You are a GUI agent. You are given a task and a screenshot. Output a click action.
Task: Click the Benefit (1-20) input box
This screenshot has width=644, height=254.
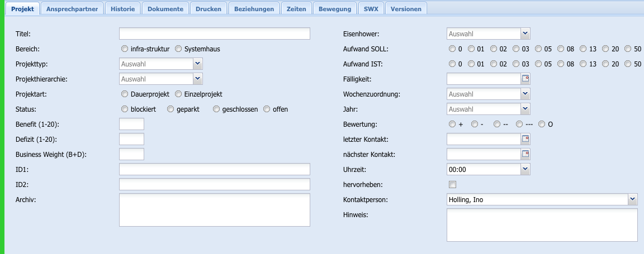[132, 124]
